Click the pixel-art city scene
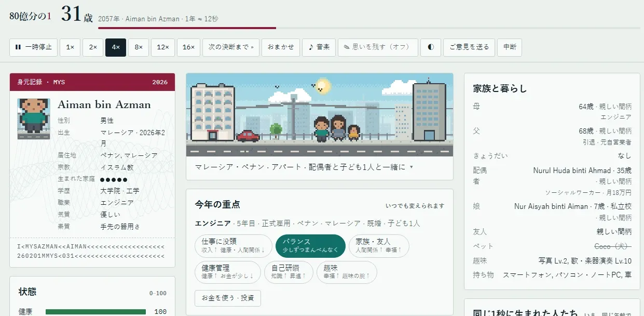 pyautogui.click(x=319, y=114)
